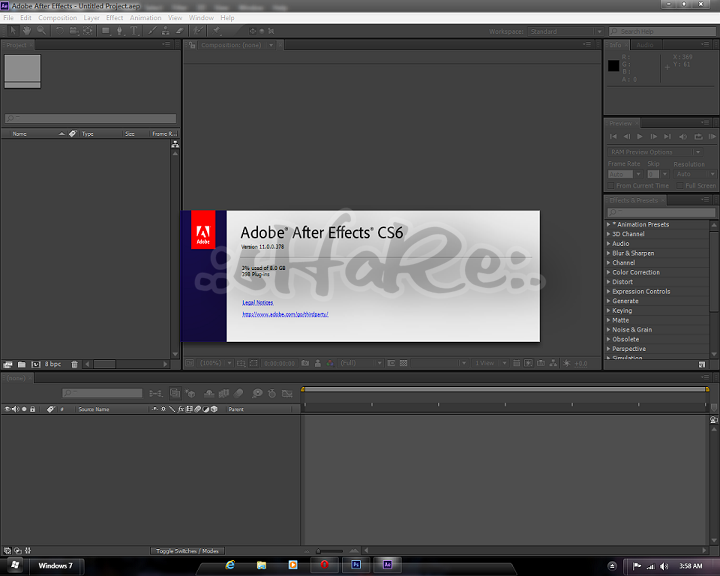Toggle Frame Blending enable in timeline
This screenshot has width=720, height=576.
pyautogui.click(x=224, y=393)
